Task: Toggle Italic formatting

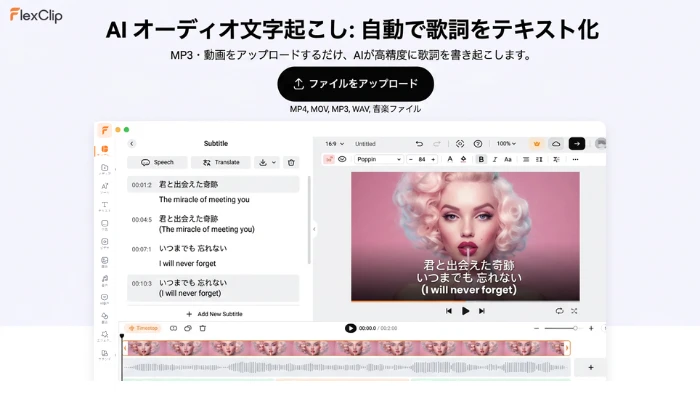Action: click(x=495, y=159)
